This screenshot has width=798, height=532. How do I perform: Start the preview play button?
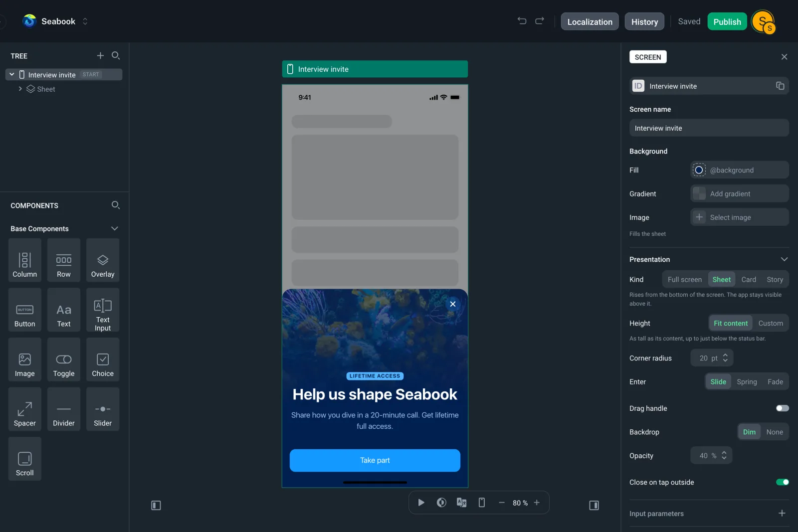pos(421,503)
